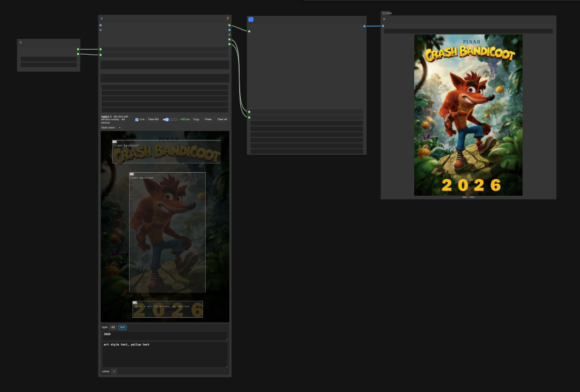The height and width of the screenshot is (392, 580).
Task: Select region #3 box containing 2026
Action: coord(167,309)
